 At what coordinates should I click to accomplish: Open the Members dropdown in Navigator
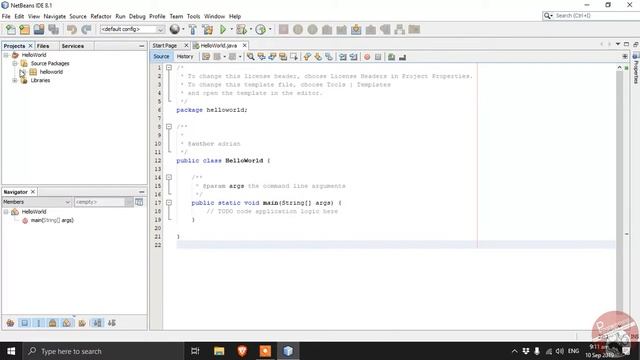(37, 202)
